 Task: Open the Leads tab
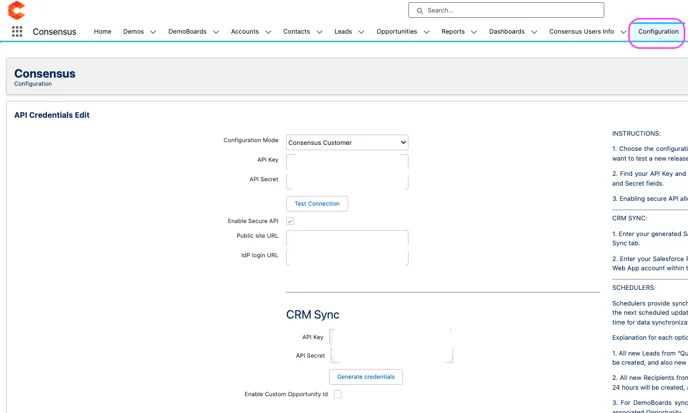[x=343, y=32]
